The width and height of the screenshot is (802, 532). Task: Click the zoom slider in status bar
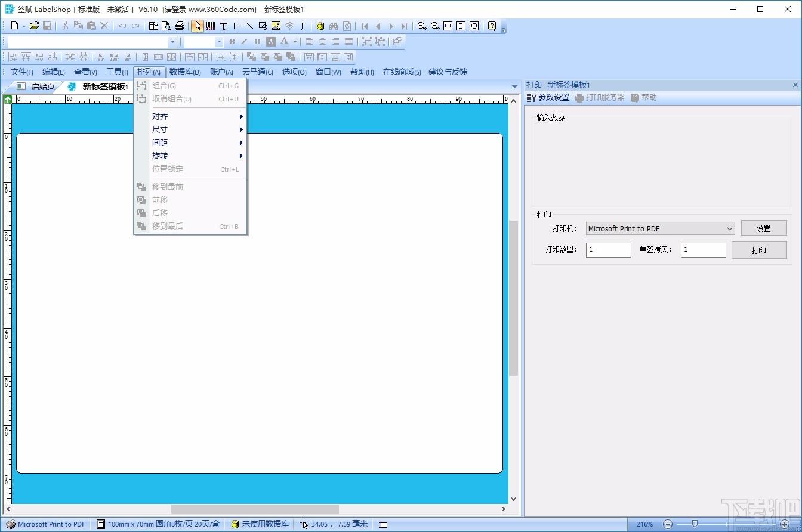(694, 524)
